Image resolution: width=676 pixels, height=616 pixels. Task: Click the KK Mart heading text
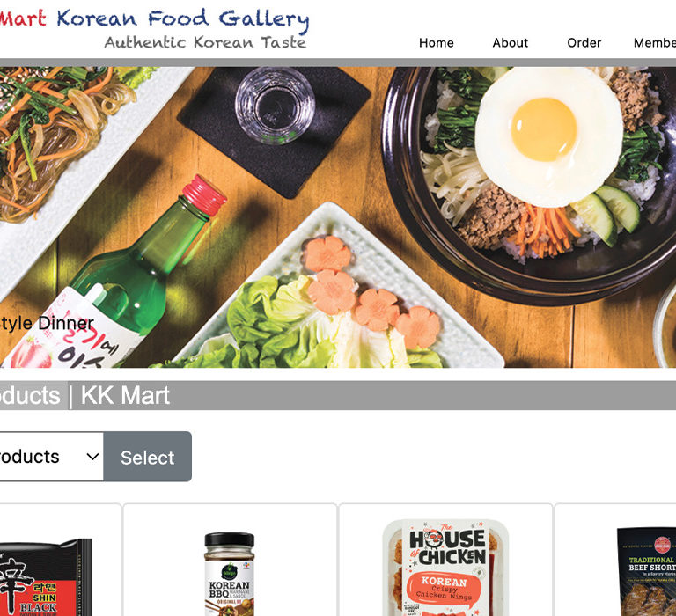pos(125,395)
